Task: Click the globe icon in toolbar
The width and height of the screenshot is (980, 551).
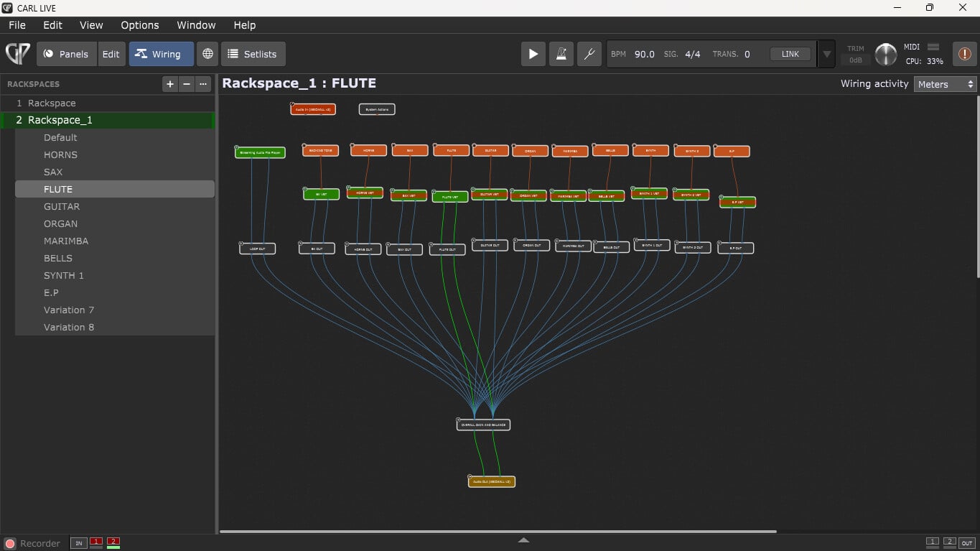Action: tap(207, 54)
